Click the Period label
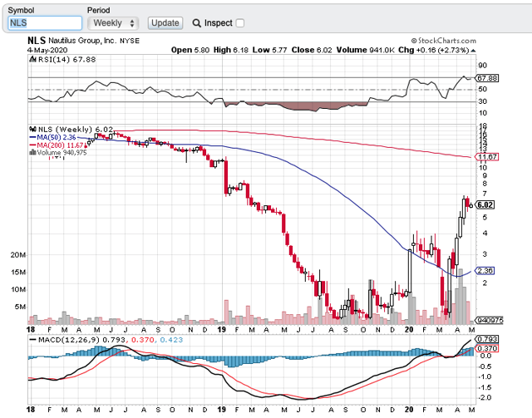Viewport: 532px width, 418px height. (x=98, y=10)
